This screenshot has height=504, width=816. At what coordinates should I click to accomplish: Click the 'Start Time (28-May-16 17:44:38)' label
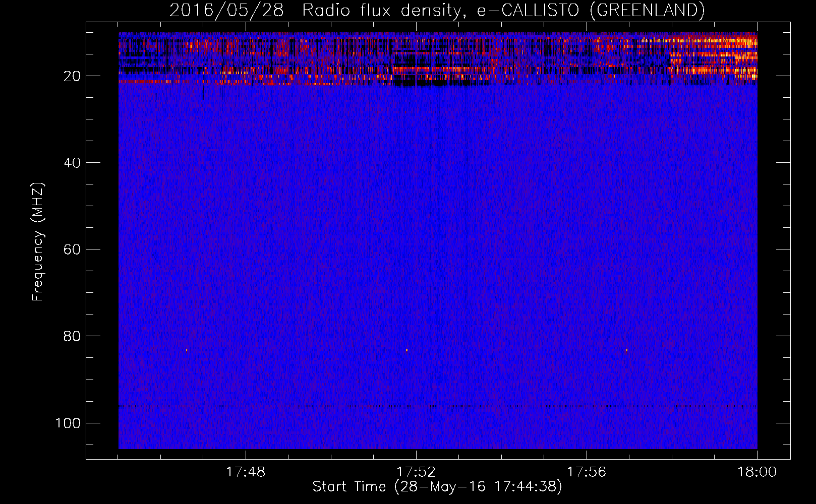click(437, 487)
